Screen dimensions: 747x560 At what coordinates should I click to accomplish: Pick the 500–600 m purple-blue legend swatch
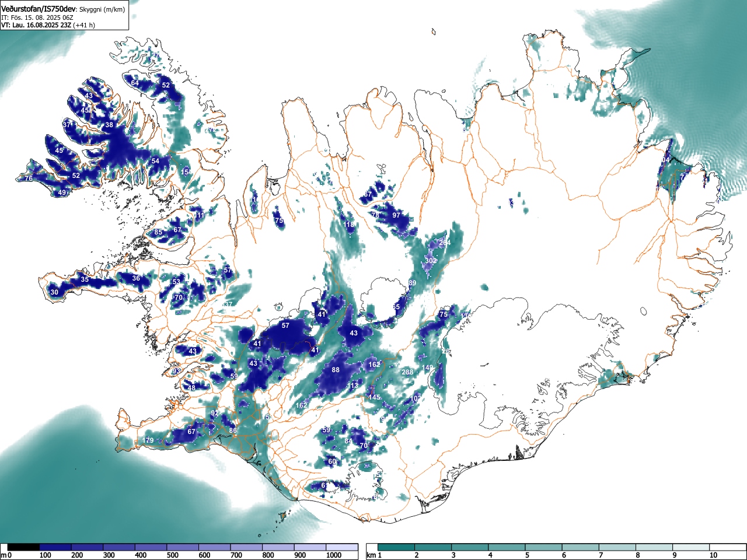(x=183, y=547)
